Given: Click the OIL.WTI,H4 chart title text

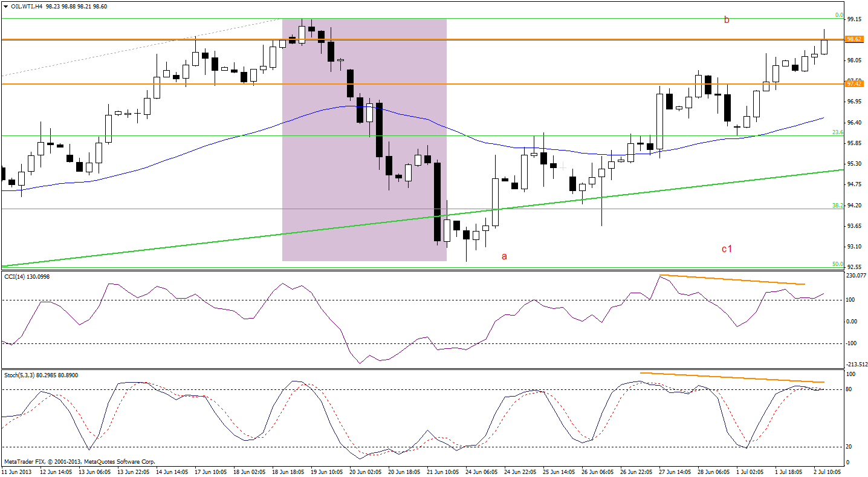Looking at the screenshot, I should pyautogui.click(x=26, y=5).
